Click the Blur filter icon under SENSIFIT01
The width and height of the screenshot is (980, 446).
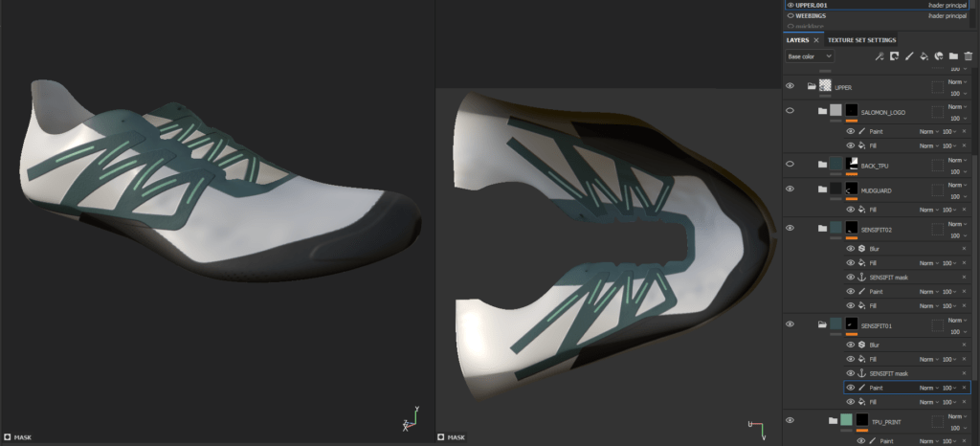[861, 345]
